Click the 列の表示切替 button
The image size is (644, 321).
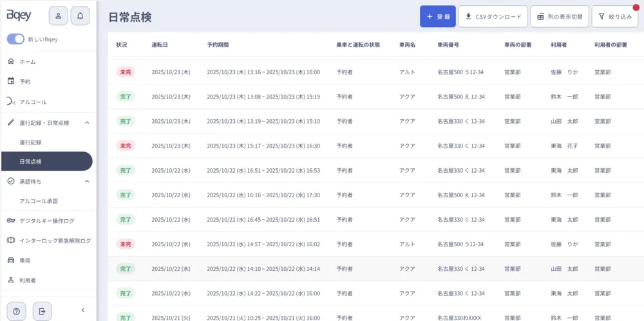point(560,17)
